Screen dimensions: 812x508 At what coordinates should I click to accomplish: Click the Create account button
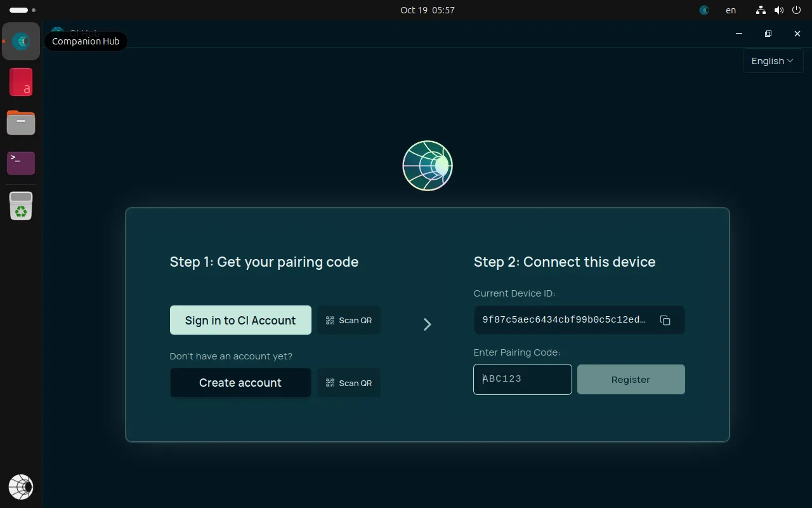pos(240,383)
